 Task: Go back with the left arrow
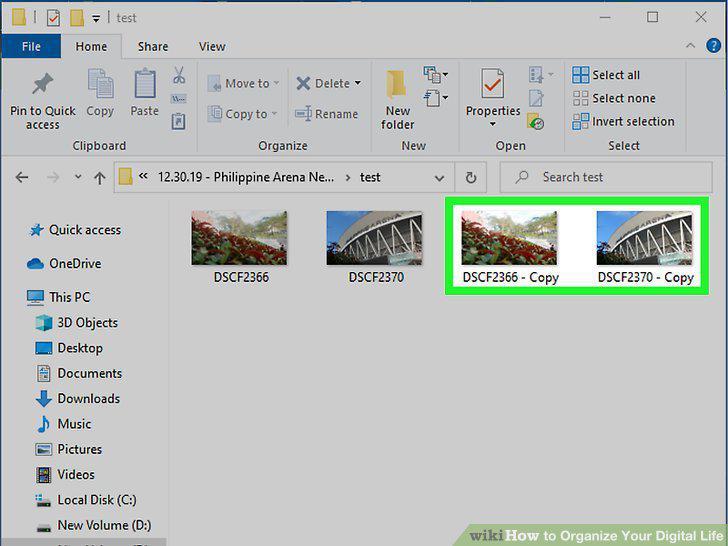point(22,177)
